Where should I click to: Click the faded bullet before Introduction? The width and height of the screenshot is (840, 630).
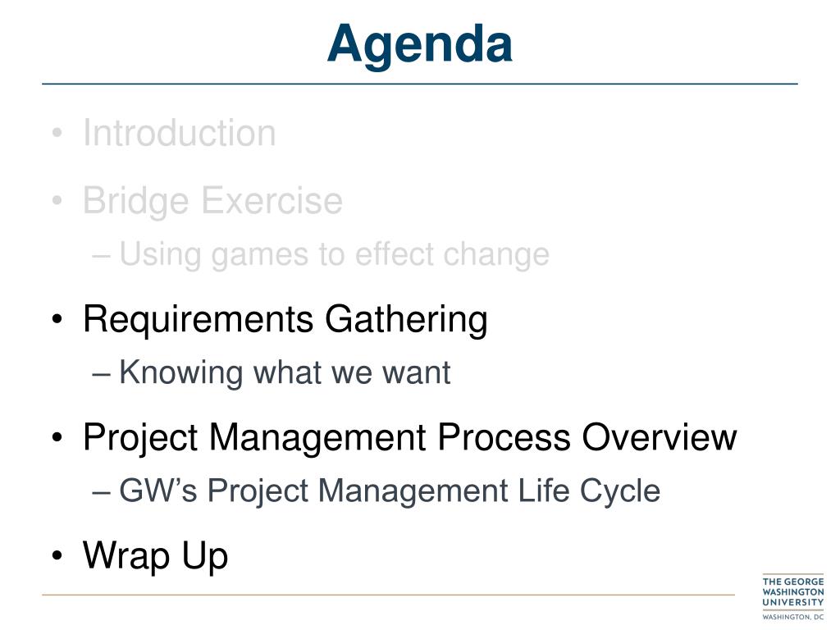pyautogui.click(x=57, y=133)
